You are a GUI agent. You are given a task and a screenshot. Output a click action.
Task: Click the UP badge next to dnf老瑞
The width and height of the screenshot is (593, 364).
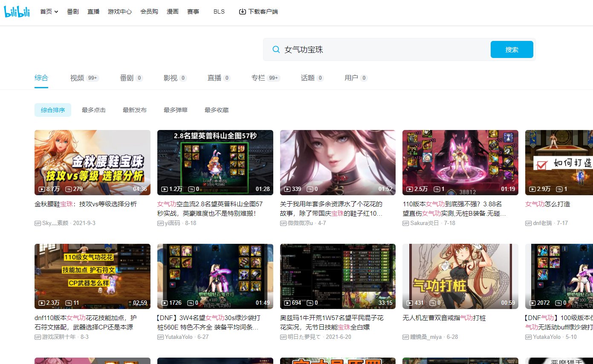pyautogui.click(x=529, y=223)
